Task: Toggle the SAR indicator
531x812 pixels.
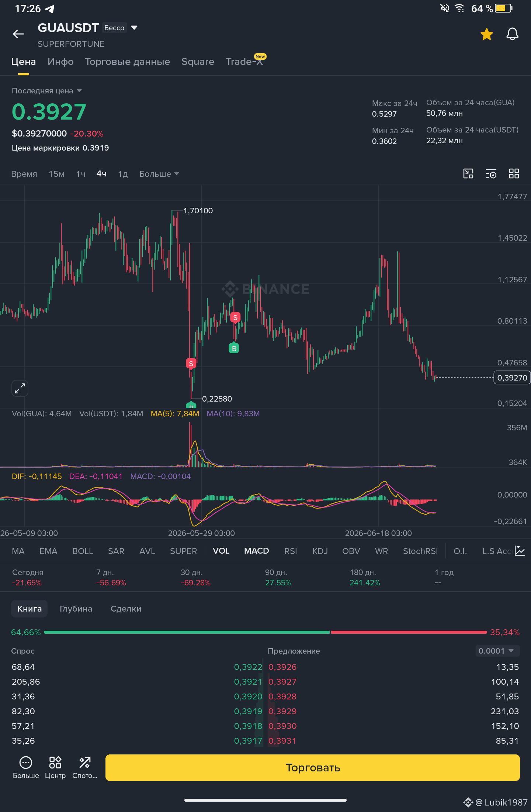Action: [116, 551]
